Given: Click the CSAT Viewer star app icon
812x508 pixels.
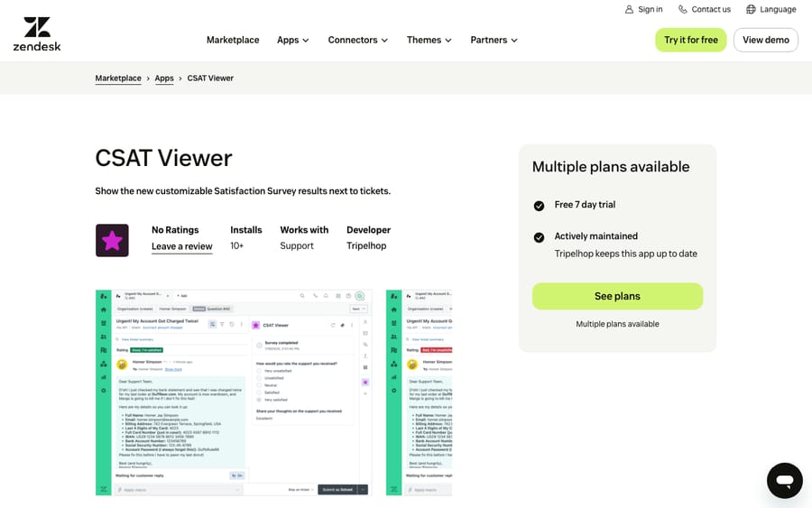Looking at the screenshot, I should click(112, 240).
